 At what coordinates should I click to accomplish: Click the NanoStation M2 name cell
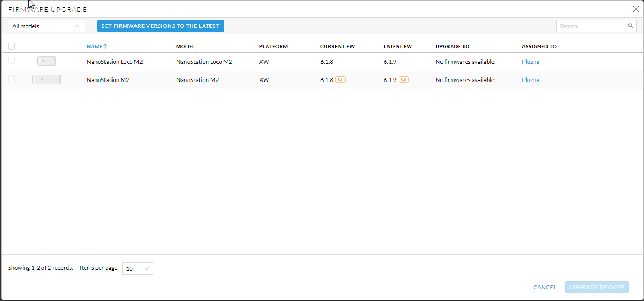(108, 80)
